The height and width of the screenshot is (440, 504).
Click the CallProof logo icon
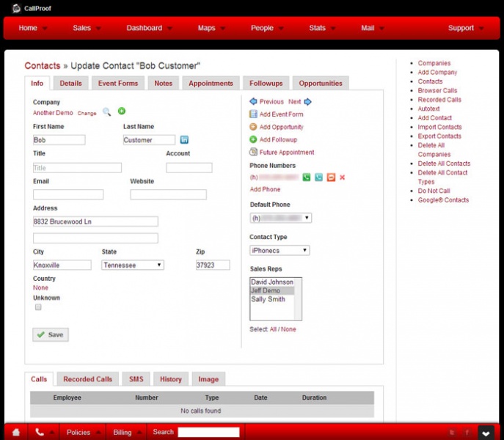click(x=16, y=8)
